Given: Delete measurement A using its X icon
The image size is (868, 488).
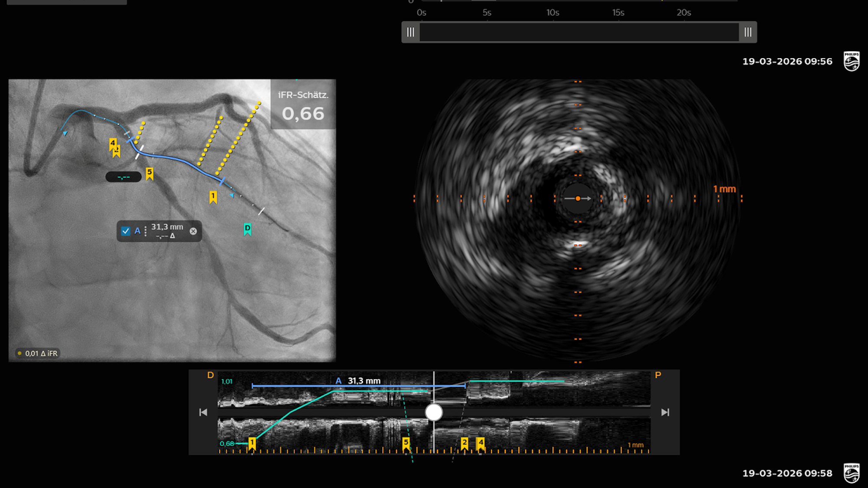Looking at the screenshot, I should coord(194,231).
